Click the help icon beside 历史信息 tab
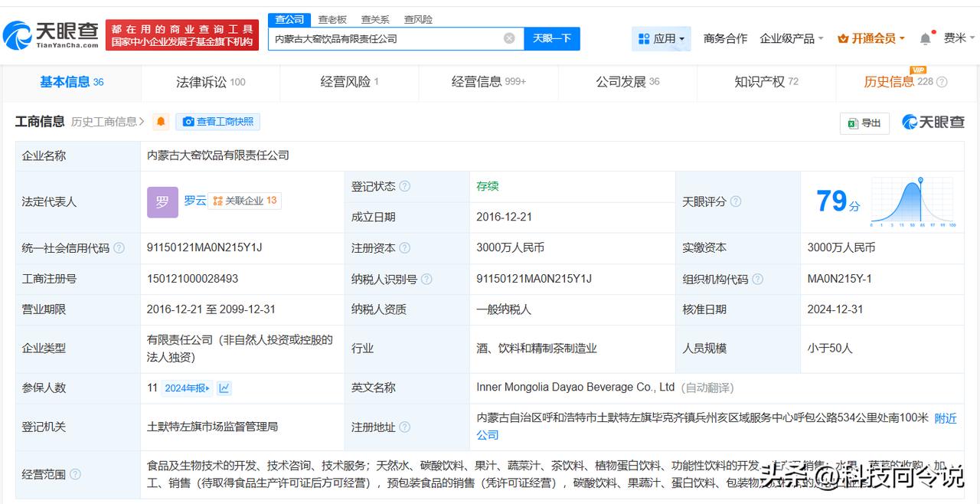 942,82
